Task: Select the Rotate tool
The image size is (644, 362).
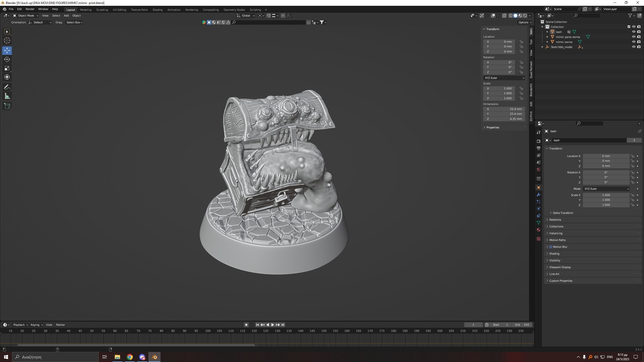Action: pyautogui.click(x=7, y=59)
